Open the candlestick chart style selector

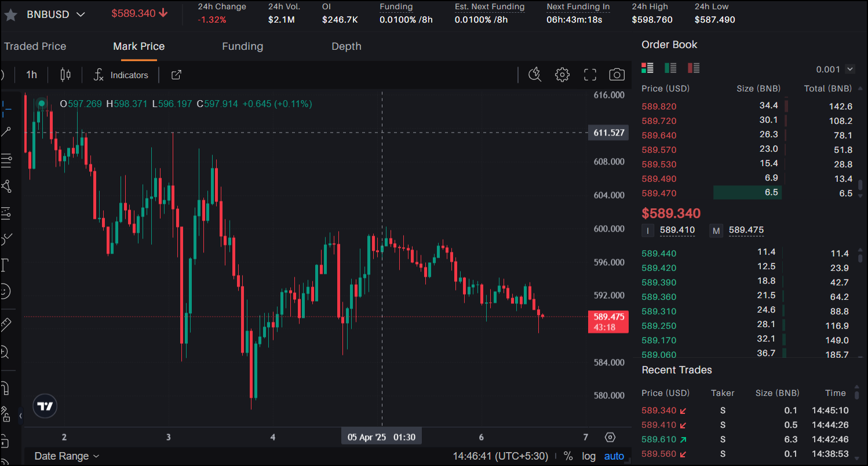click(65, 75)
